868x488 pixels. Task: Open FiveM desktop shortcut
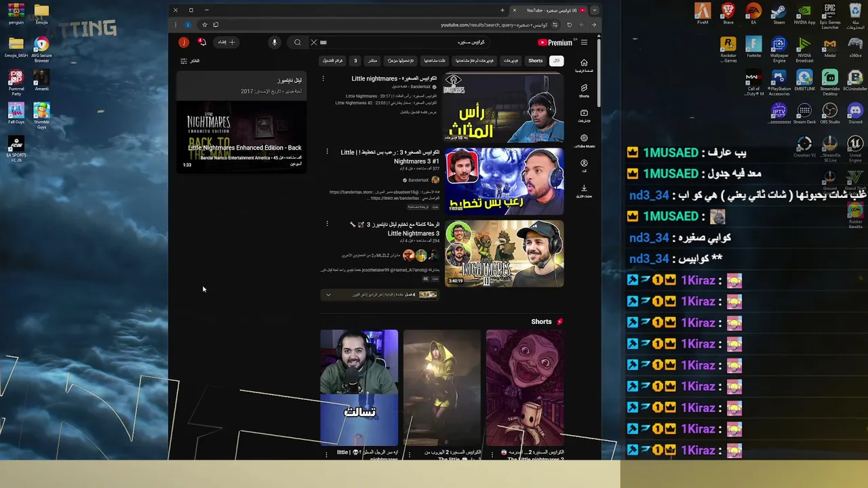(703, 14)
